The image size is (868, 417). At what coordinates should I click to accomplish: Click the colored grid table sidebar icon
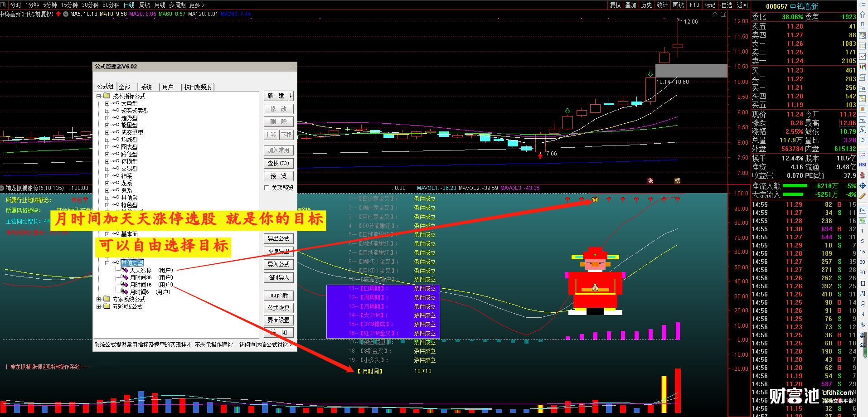coord(862,46)
